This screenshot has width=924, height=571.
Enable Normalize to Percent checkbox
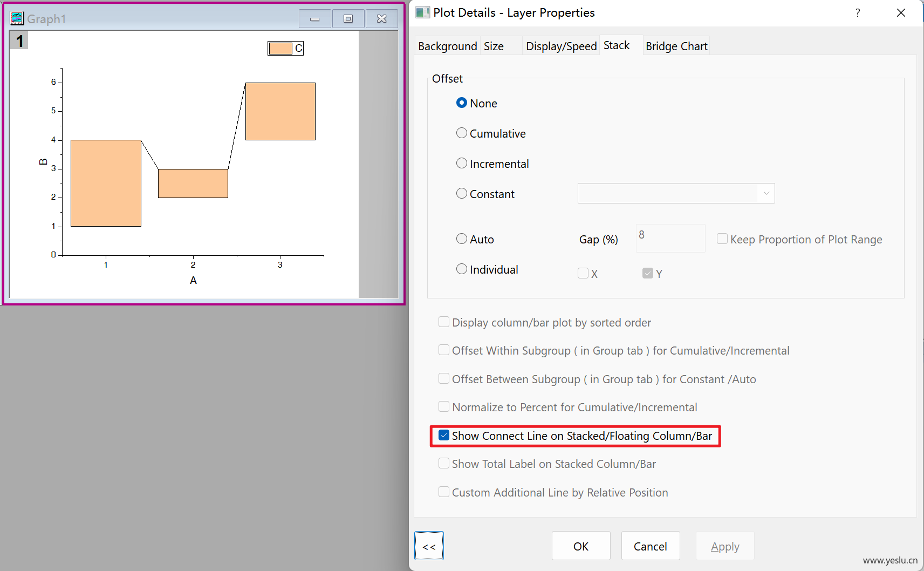point(444,406)
